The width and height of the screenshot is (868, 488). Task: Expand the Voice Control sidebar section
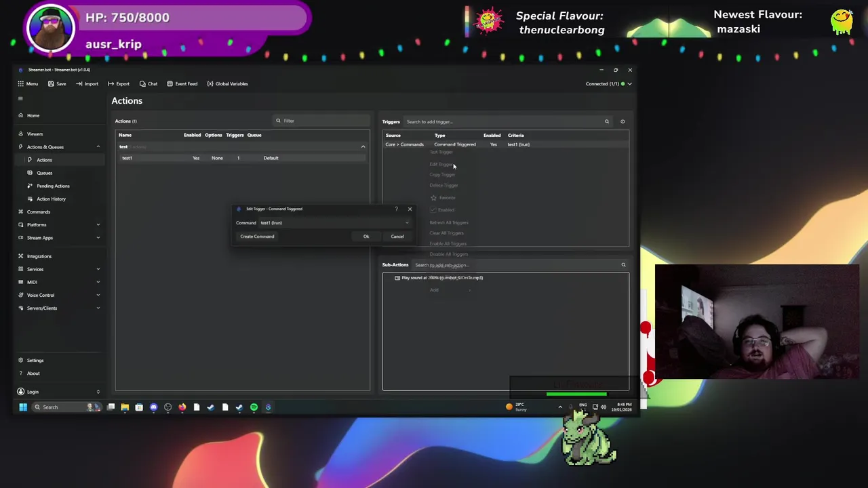(x=98, y=295)
